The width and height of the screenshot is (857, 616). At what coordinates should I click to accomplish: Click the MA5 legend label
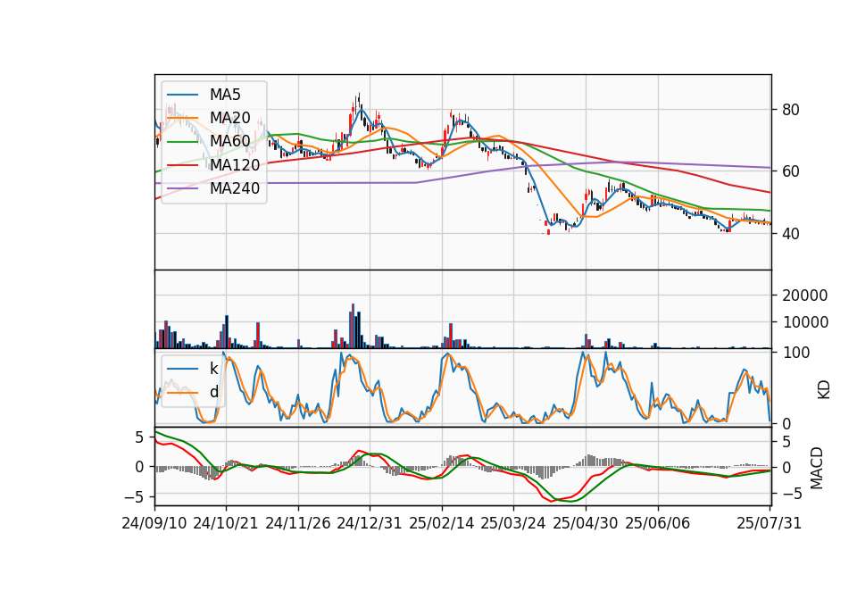[x=225, y=95]
